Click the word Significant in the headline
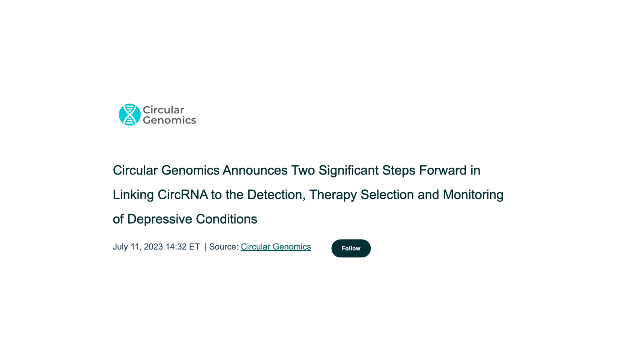 point(349,170)
